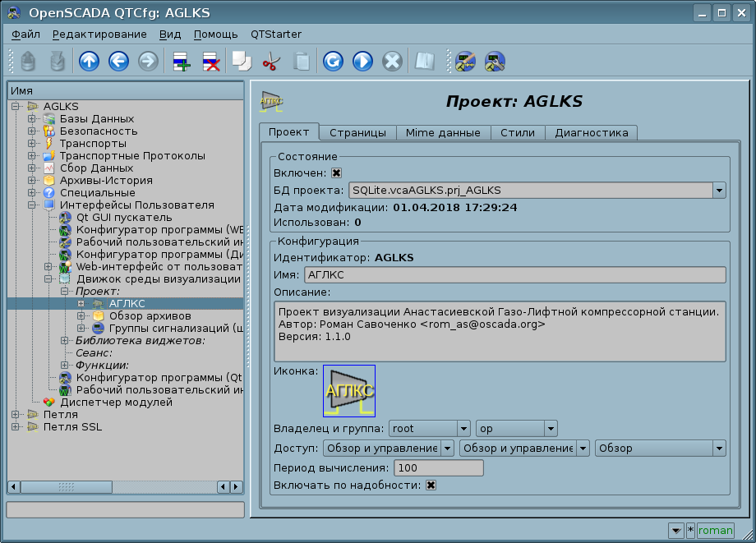Select the Qt GUI пускатель tree item

(x=124, y=218)
